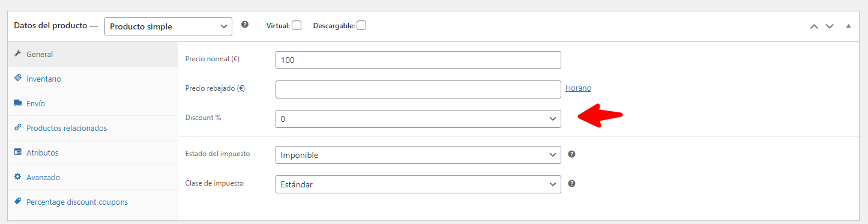Click the Inventario tag icon

tap(17, 79)
